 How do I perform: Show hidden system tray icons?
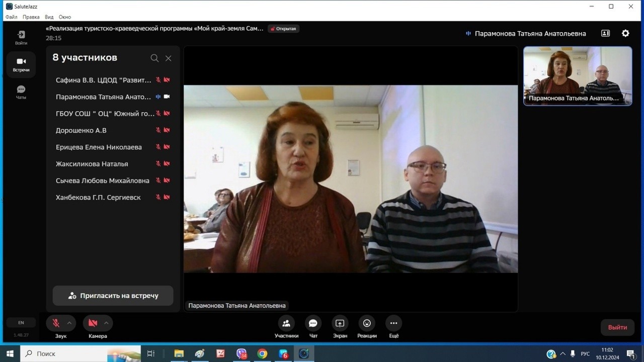click(x=562, y=353)
